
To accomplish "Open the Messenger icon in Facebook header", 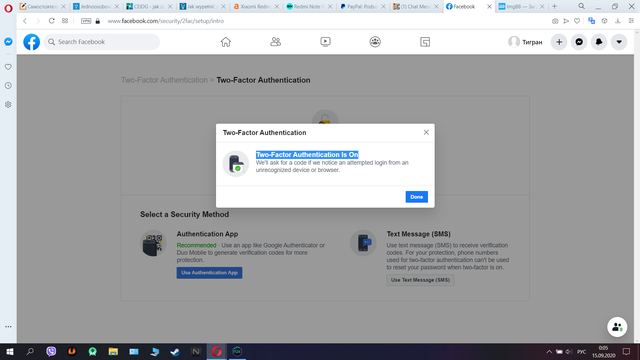I will click(579, 42).
